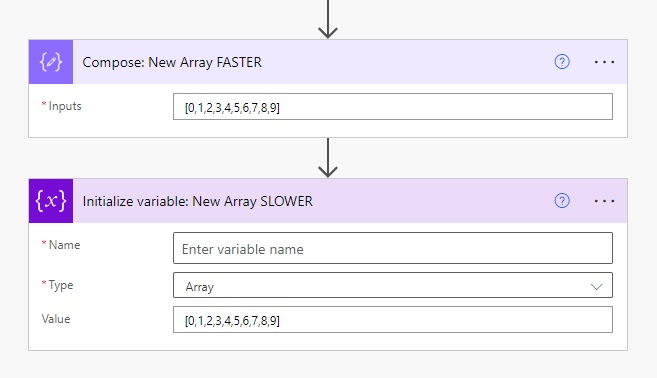Open the Initialize variable ellipsis menu
657x378 pixels.
pyautogui.click(x=604, y=201)
